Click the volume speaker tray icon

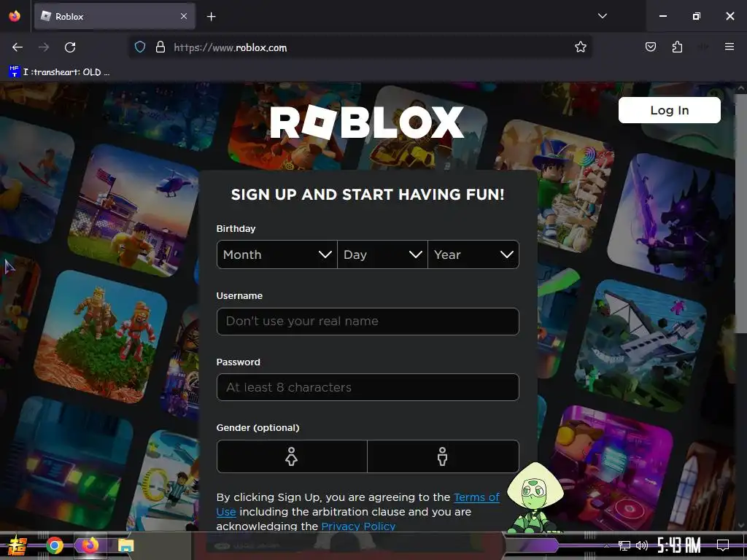point(642,545)
